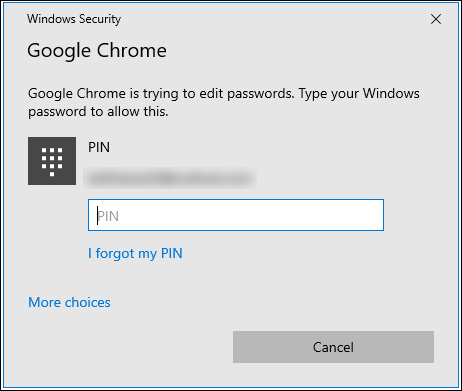Expand More choices sign-in options
The width and height of the screenshot is (462, 391).
tap(69, 302)
